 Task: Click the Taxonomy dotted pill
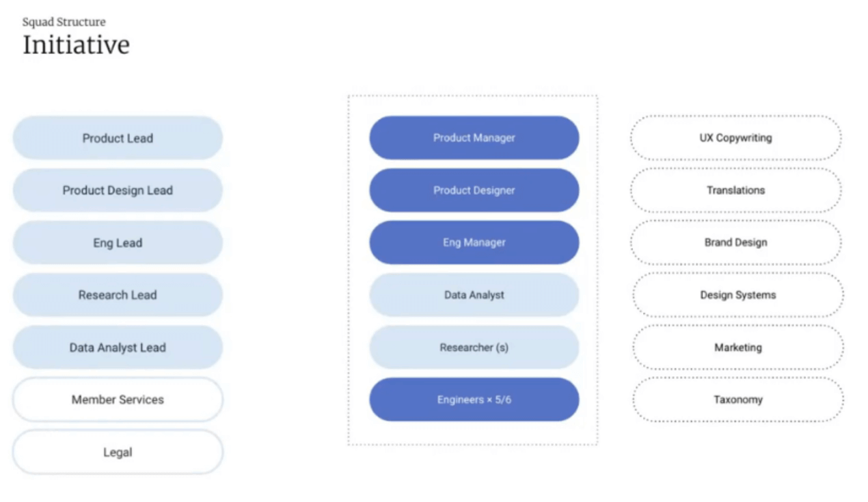coord(737,399)
